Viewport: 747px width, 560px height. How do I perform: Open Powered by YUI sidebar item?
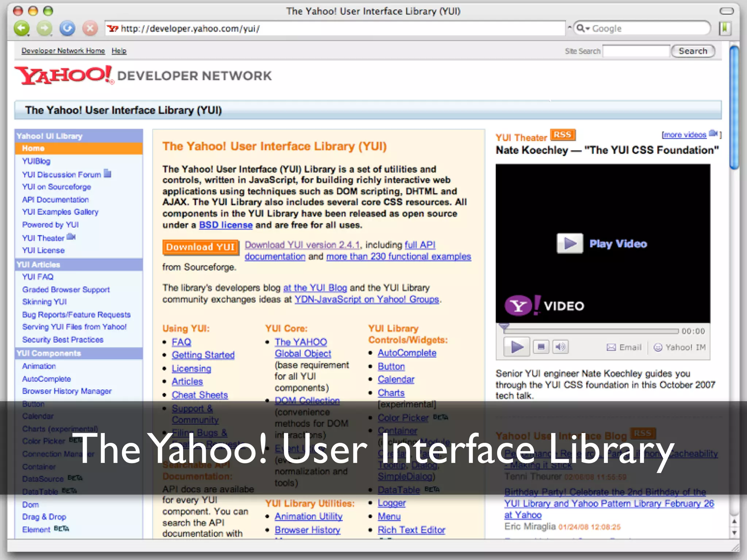click(x=50, y=225)
